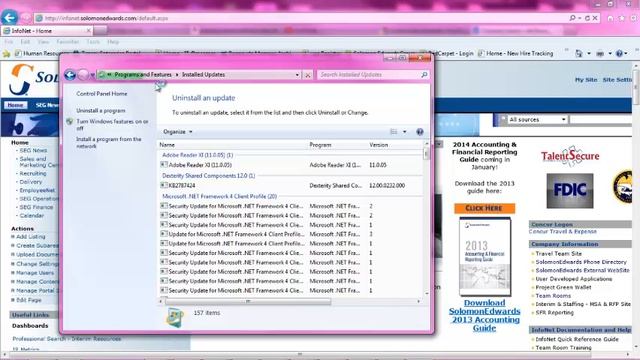This screenshot has height=360, width=640.
Task: Click Install a program from the network
Action: click(x=109, y=142)
